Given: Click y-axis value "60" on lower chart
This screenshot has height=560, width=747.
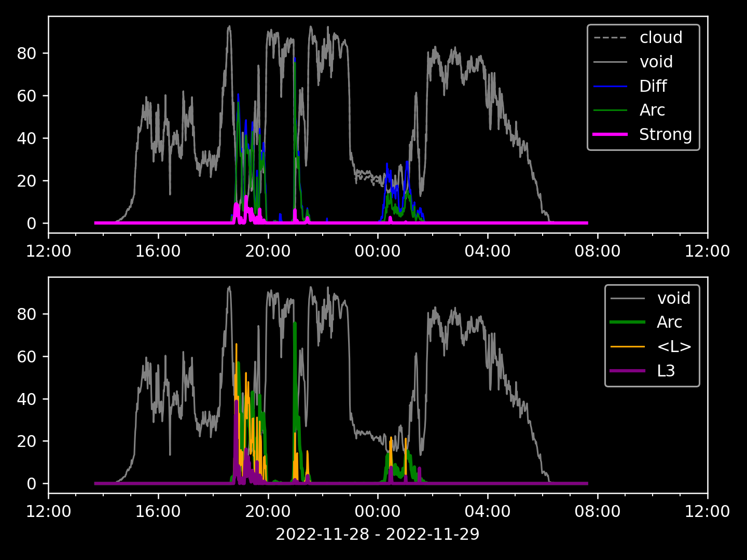Looking at the screenshot, I should (26, 357).
